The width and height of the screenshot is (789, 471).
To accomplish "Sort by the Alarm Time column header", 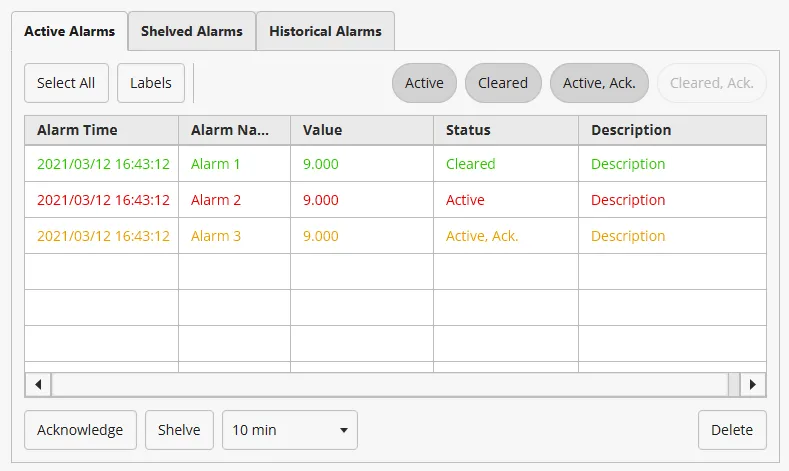I will pos(77,130).
